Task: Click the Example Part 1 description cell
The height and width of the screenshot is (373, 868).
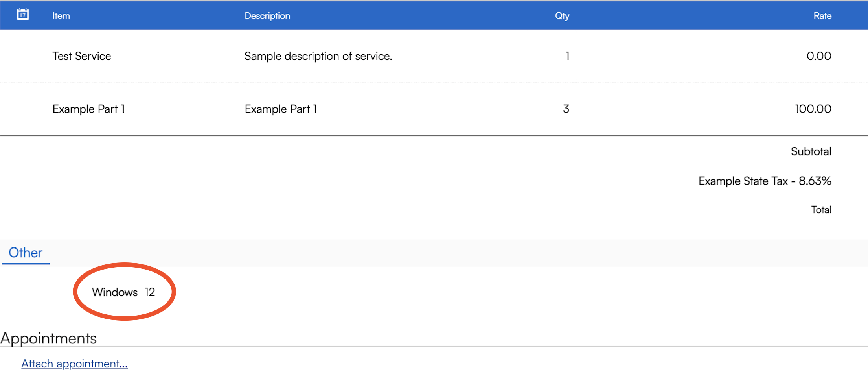Action: click(281, 109)
